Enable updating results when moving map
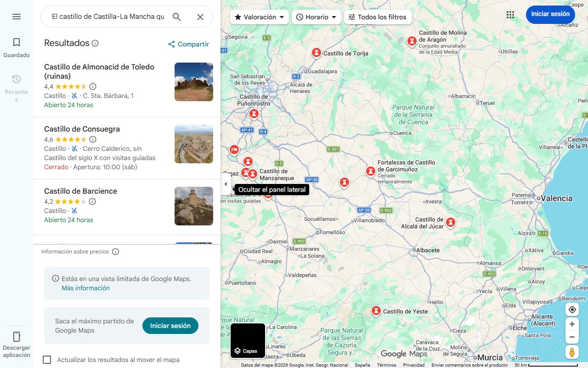 pyautogui.click(x=47, y=360)
